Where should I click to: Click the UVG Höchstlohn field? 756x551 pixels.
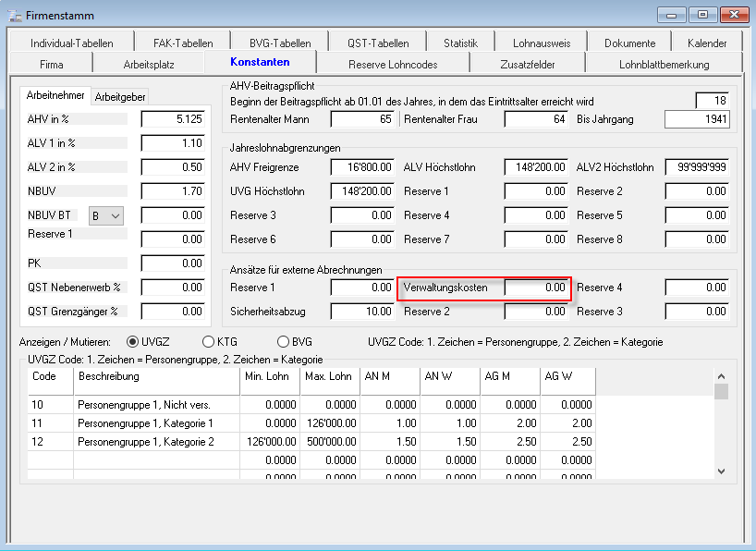click(x=362, y=191)
